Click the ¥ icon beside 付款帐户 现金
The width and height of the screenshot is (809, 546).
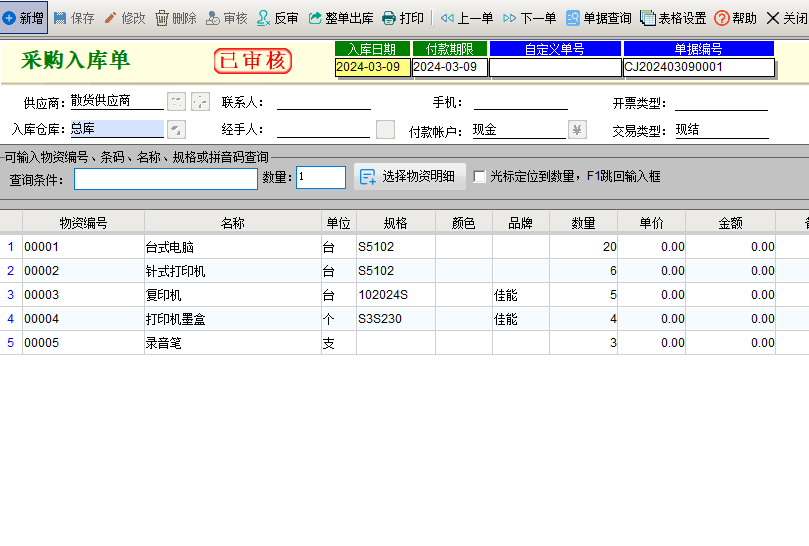click(577, 130)
